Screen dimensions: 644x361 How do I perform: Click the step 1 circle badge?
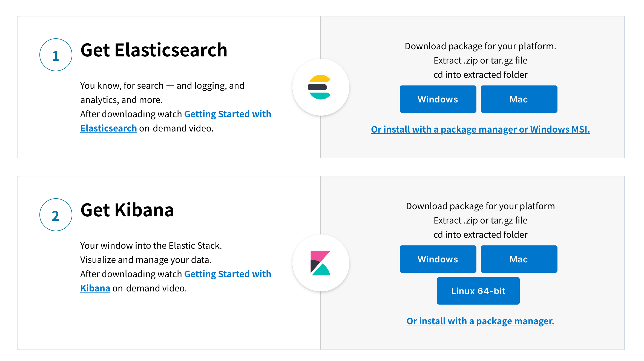[x=56, y=55]
